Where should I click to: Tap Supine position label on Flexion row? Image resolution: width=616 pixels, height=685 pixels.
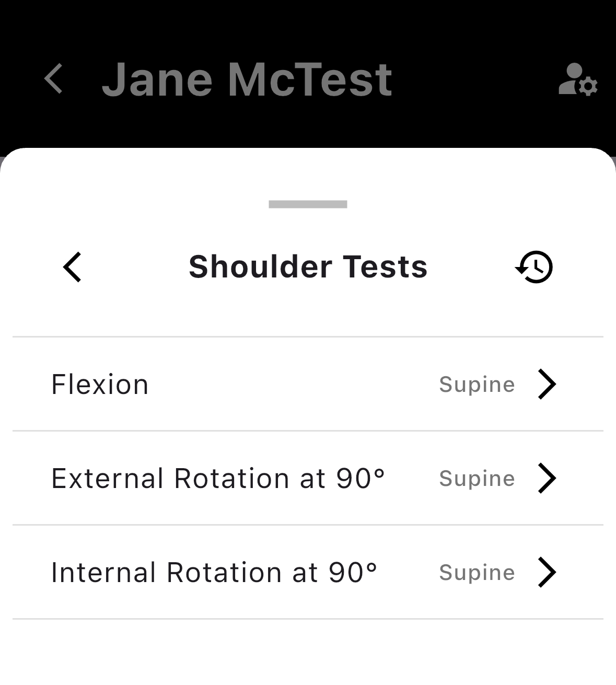pos(477,385)
